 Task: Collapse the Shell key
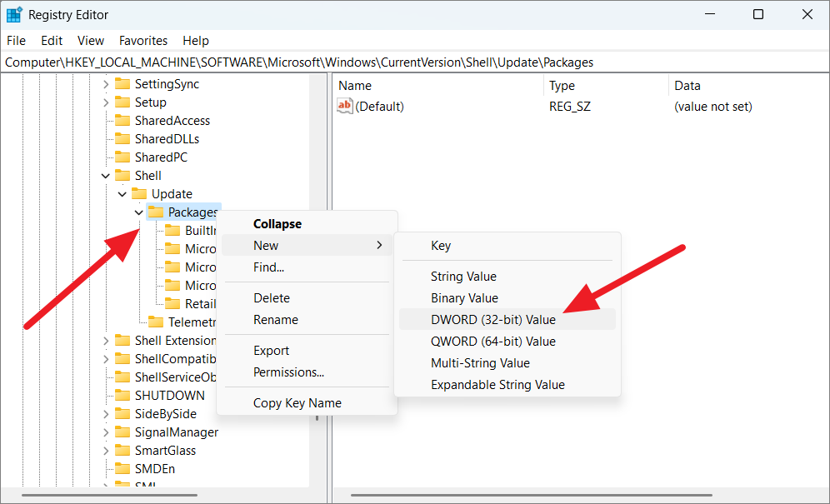[106, 176]
